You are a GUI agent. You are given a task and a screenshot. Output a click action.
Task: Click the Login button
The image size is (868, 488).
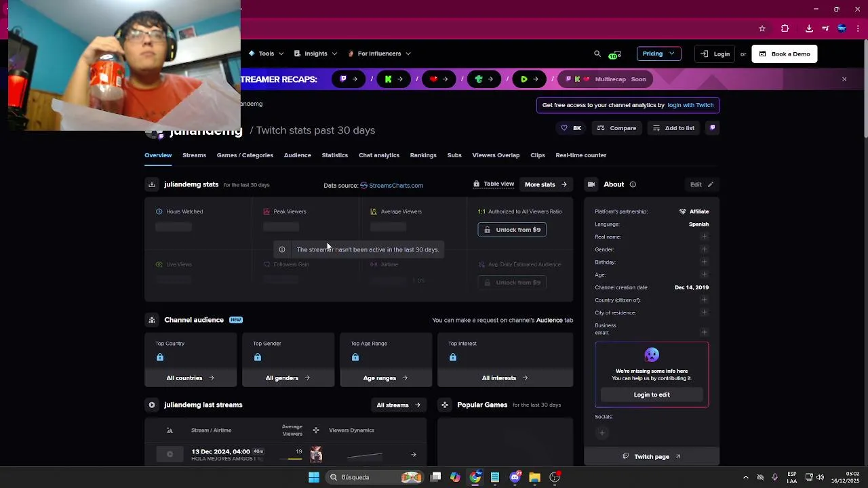click(715, 54)
